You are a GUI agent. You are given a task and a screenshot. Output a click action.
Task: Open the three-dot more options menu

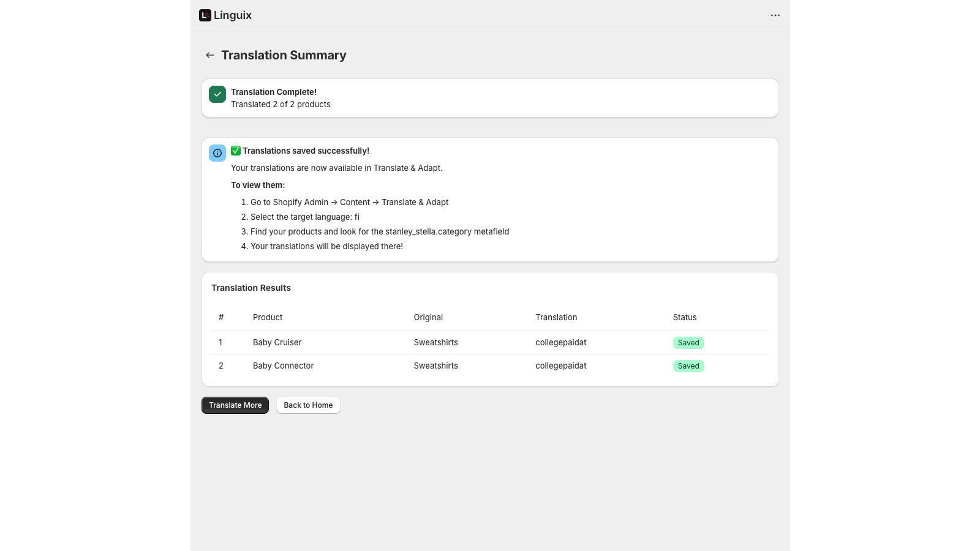click(775, 15)
